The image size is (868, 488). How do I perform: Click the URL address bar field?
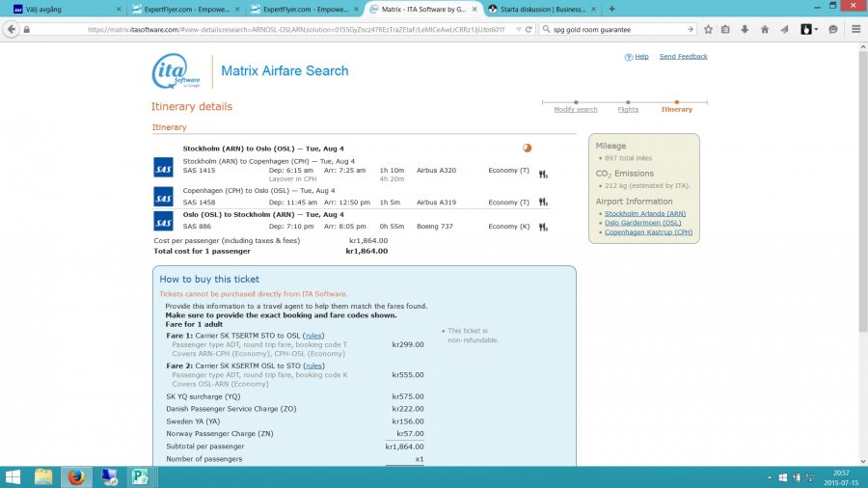coord(296,29)
